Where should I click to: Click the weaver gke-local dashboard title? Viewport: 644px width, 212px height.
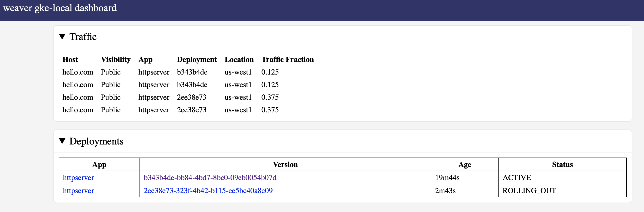point(60,8)
